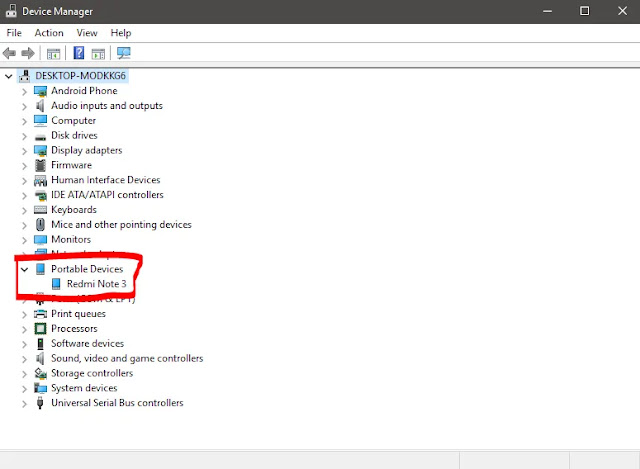Expand Display adapters chevron
Image resolution: width=640 pixels, height=469 pixels.
(x=24, y=151)
